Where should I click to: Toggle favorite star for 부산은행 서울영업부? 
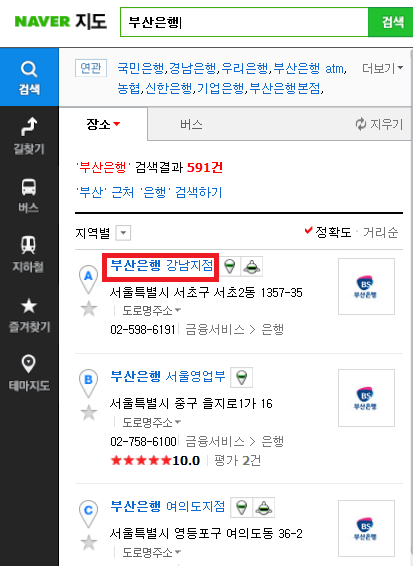coord(88,413)
